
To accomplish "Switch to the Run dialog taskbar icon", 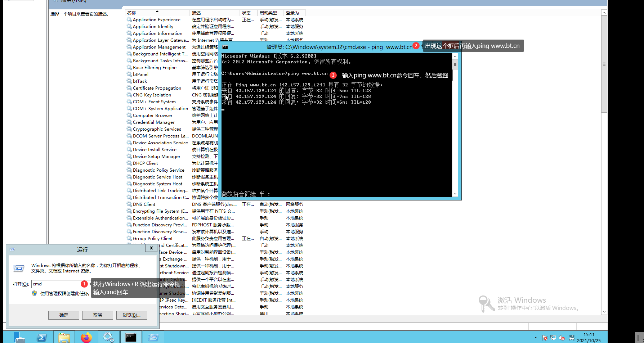I will [x=153, y=337].
